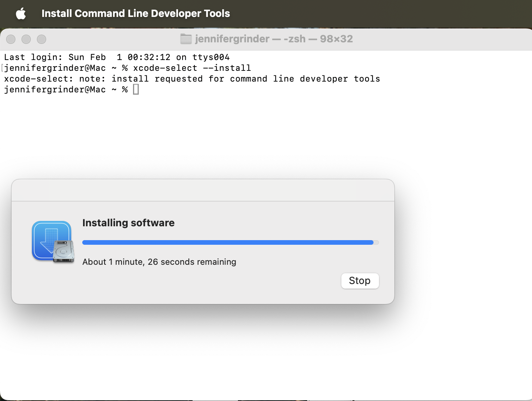Click jennifergrinder@Mac in the last prompt line

[55, 90]
